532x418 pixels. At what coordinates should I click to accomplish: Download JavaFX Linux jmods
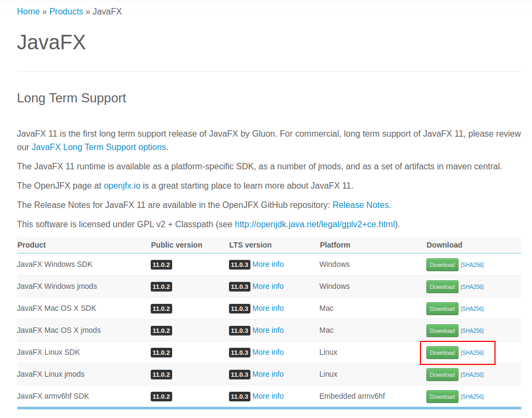click(442, 375)
